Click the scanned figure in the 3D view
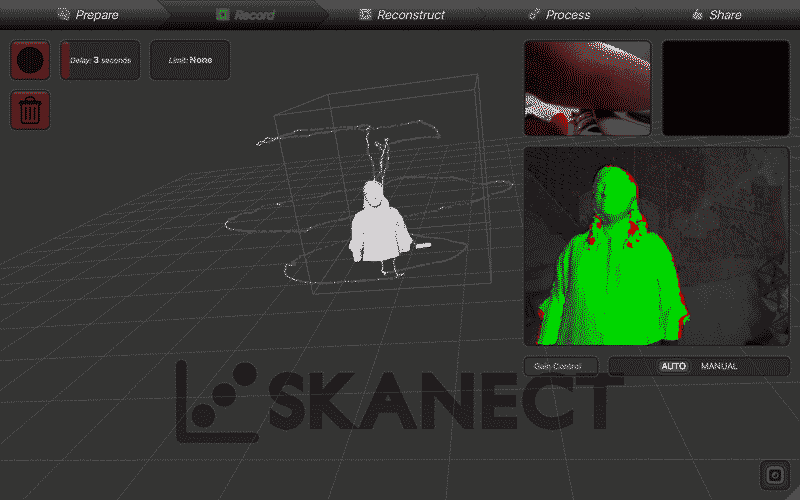Image resolution: width=800 pixels, height=500 pixels. pos(380,223)
